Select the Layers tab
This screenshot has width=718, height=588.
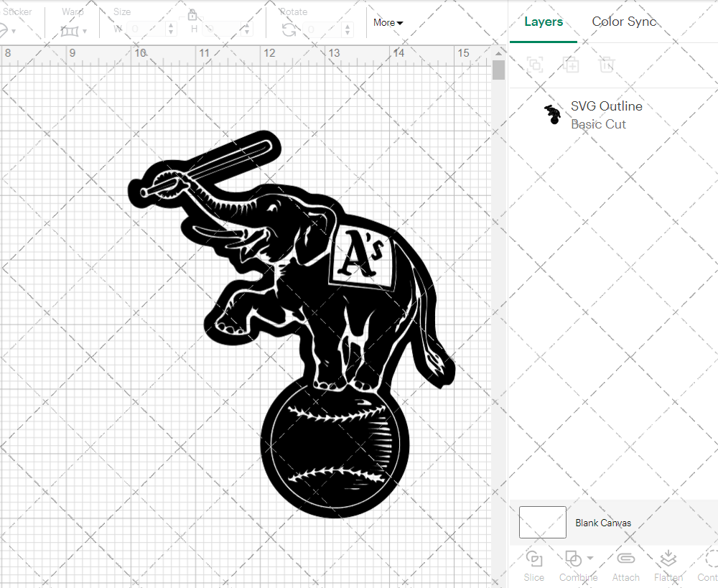(543, 22)
